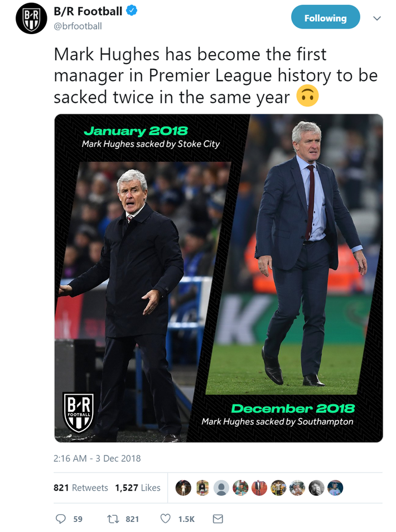Click the B/R Football profile avatar
Screen dimensions: 396x532
(x=31, y=21)
